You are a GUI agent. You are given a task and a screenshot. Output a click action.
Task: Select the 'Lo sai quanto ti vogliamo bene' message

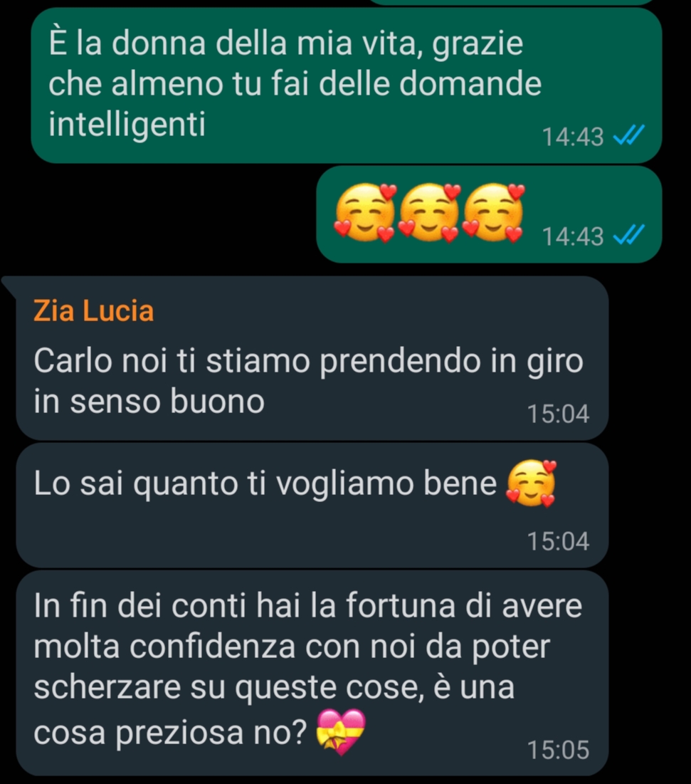coord(312,505)
